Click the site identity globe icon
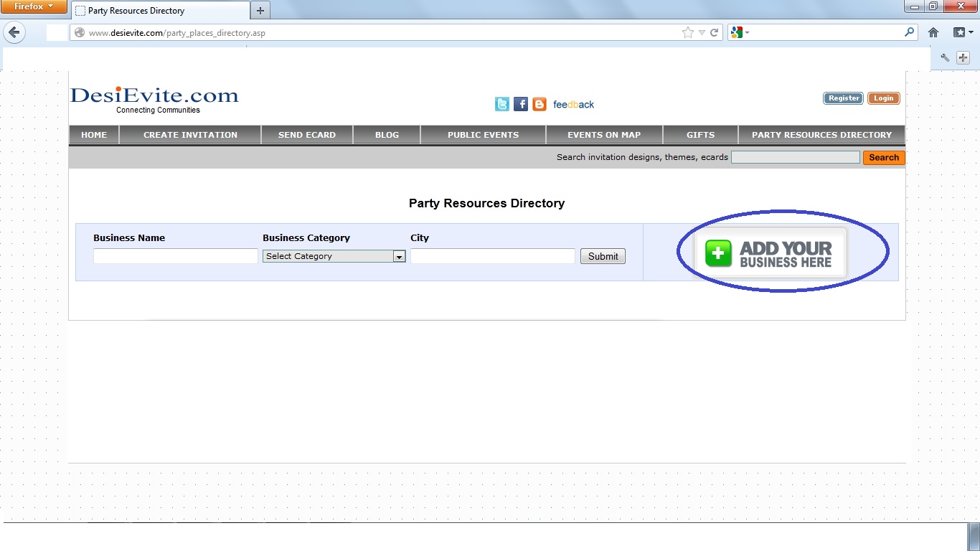This screenshot has height=551, width=980. [80, 32]
